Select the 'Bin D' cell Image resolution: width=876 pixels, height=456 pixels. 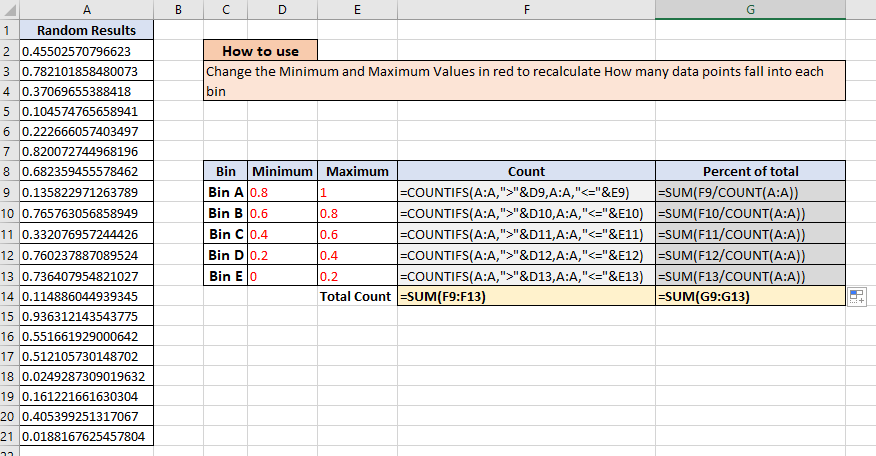pos(226,255)
